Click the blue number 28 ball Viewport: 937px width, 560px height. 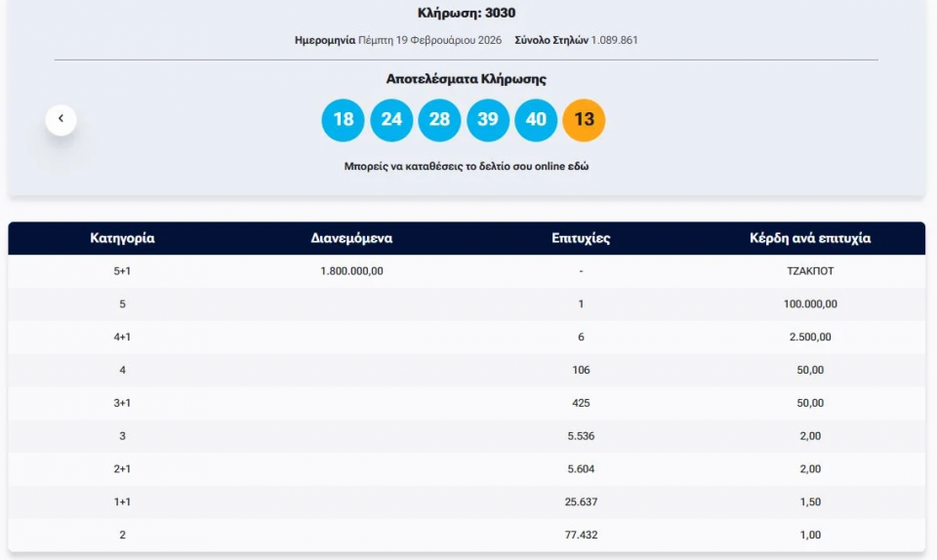coord(439,120)
